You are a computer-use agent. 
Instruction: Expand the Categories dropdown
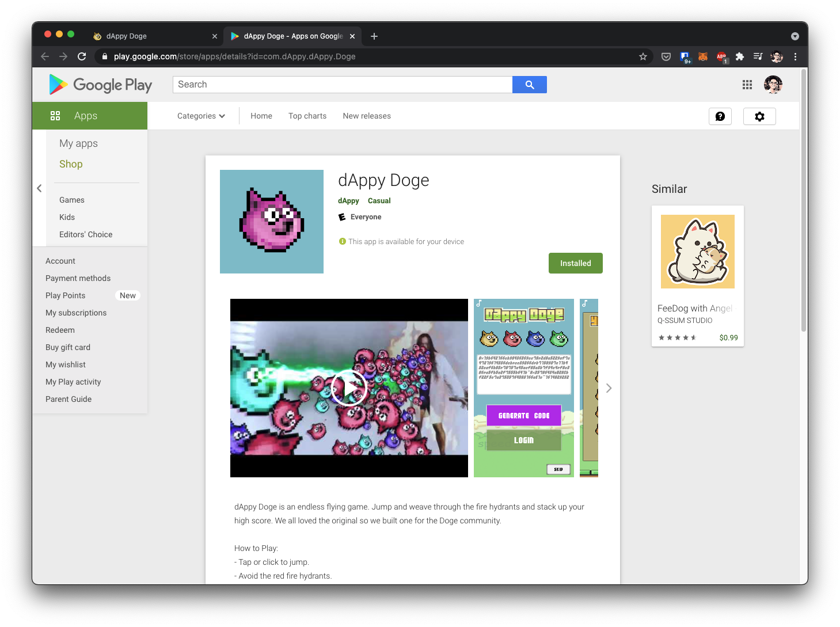click(x=201, y=116)
